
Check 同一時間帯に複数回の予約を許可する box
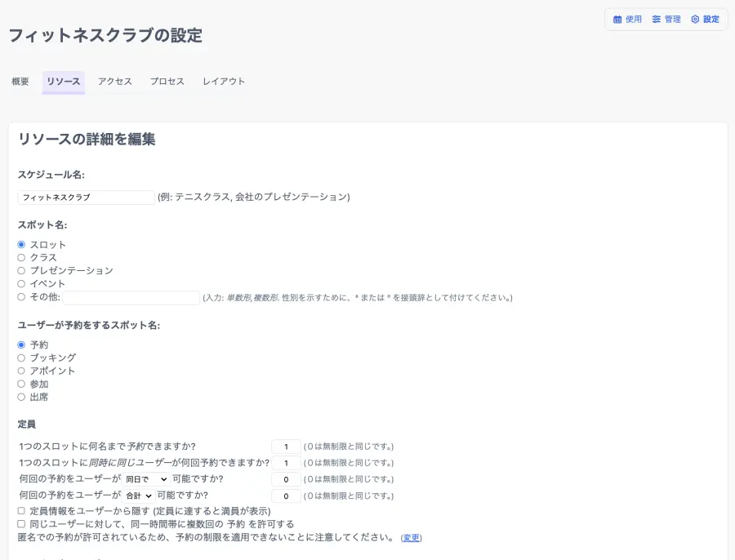point(21,524)
